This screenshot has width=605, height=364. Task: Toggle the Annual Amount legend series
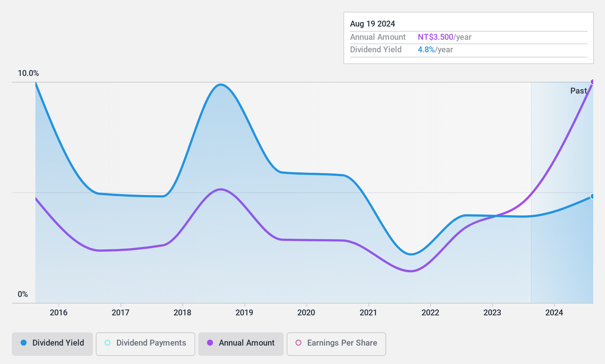tap(241, 344)
